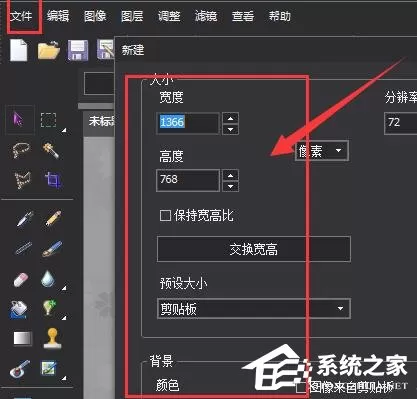Viewport: 417px width, 399px height.
Task: Increase width with the up stepper arrow
Action: (x=231, y=118)
